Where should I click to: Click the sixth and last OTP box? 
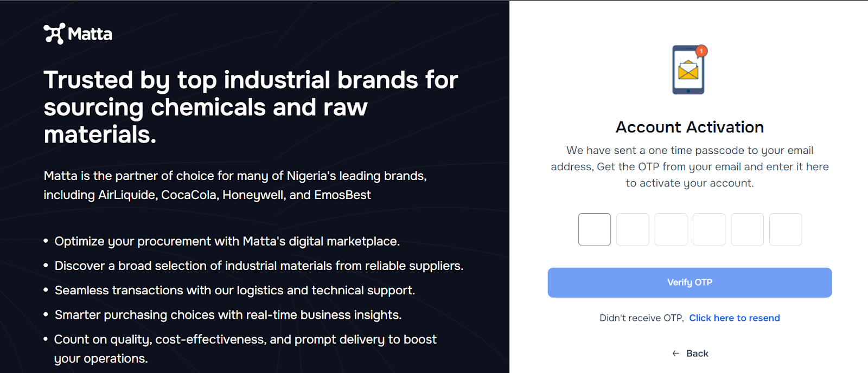tap(786, 229)
